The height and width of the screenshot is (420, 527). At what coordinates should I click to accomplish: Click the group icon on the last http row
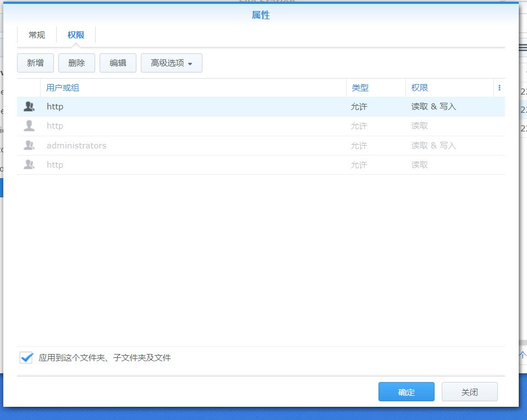[x=28, y=164]
